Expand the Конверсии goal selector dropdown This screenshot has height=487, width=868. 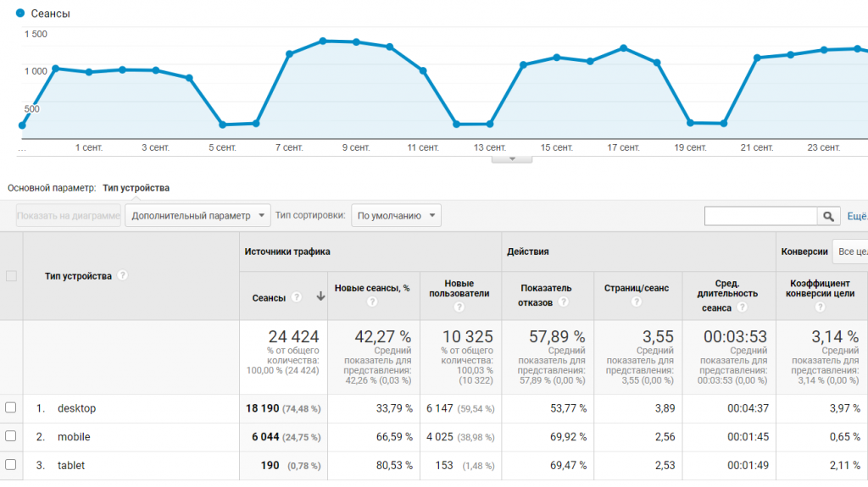pyautogui.click(x=849, y=252)
